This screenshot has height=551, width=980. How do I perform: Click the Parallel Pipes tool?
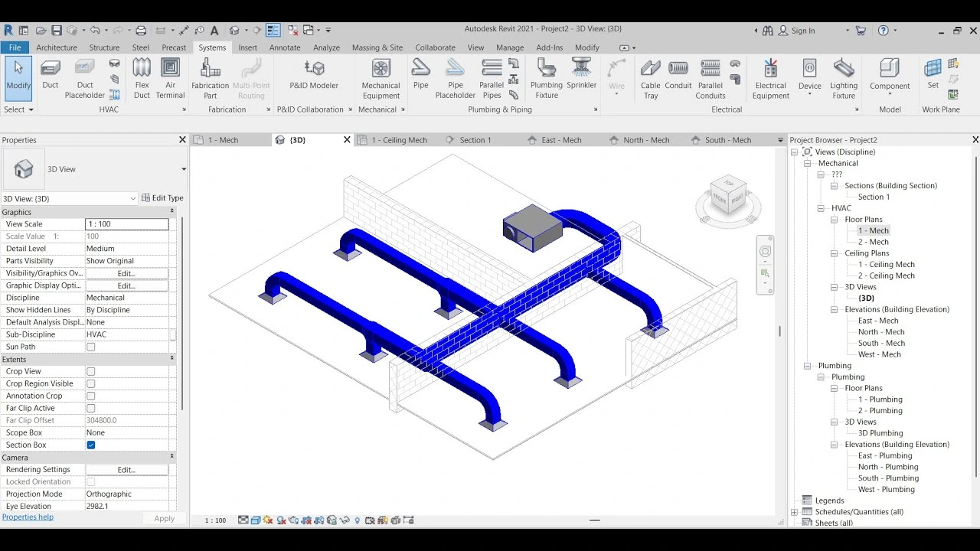tap(492, 79)
